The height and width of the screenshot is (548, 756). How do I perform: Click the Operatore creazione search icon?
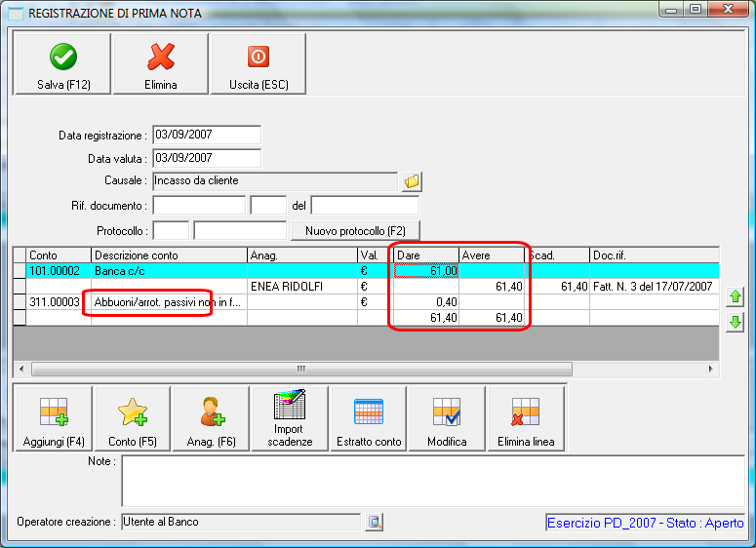[x=375, y=522]
